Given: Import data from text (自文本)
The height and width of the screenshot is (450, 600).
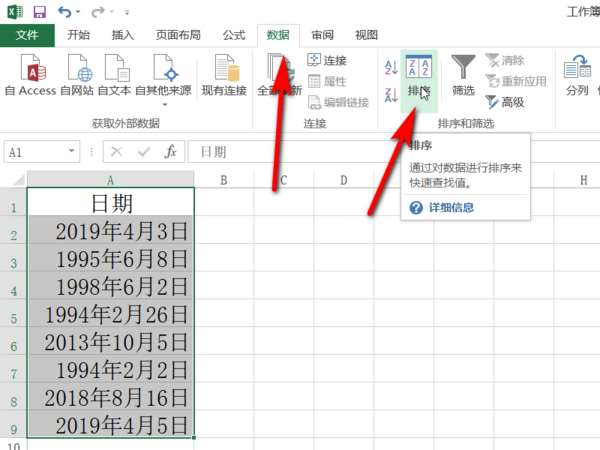Looking at the screenshot, I should (x=114, y=75).
